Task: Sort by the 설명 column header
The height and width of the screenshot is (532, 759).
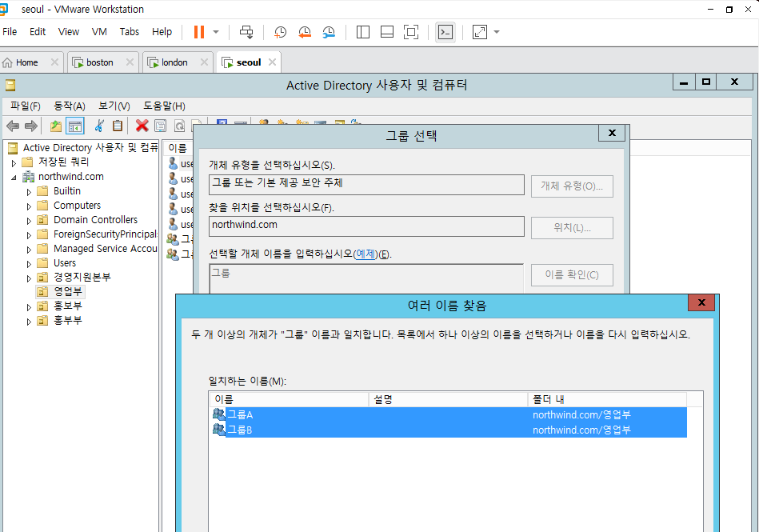Action: coord(448,399)
